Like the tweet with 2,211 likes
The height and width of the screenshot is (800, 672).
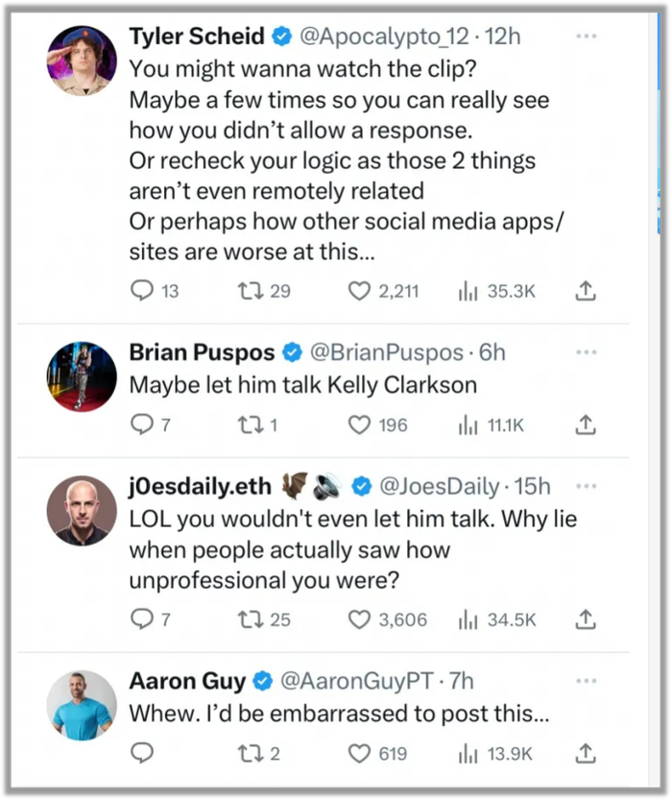(359, 290)
